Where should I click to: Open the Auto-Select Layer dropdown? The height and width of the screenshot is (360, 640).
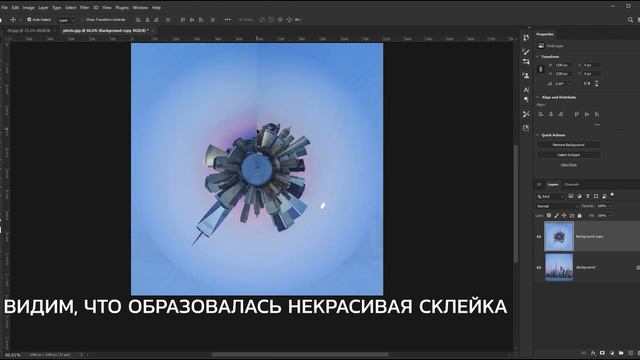click(66, 20)
